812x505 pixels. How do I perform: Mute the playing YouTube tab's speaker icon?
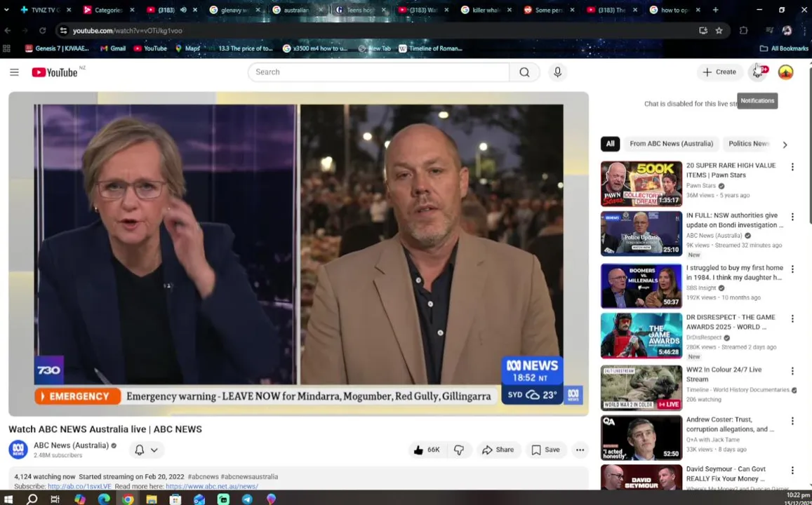[x=182, y=10]
